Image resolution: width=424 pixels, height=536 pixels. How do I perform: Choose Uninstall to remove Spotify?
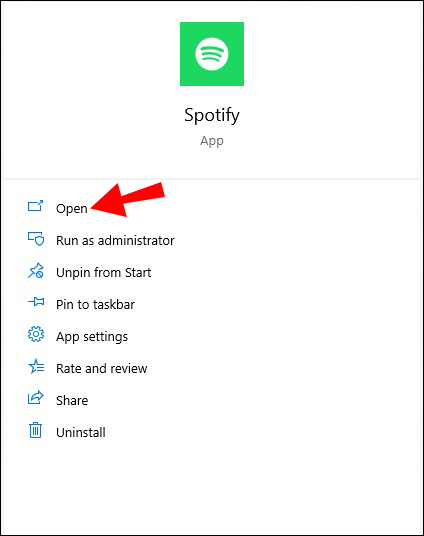tap(81, 433)
